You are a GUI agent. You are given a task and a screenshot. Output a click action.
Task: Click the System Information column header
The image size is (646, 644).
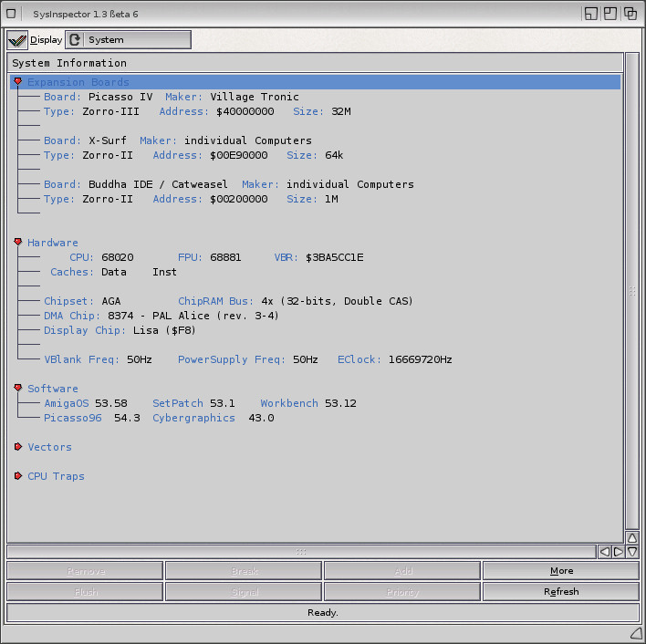315,63
